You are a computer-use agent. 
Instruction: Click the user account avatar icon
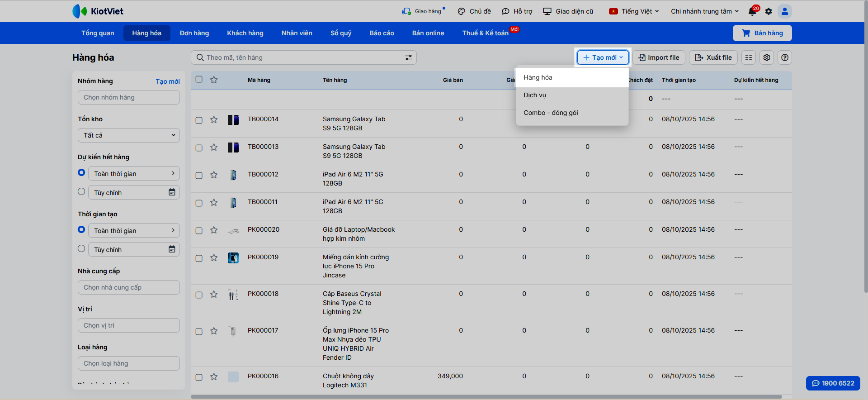click(x=785, y=11)
